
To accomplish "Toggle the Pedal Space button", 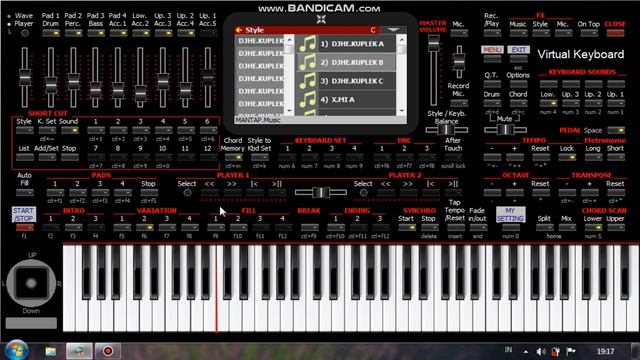I will click(x=616, y=130).
